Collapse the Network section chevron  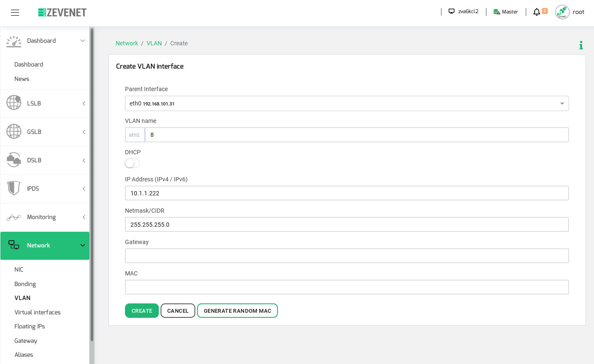coord(83,245)
